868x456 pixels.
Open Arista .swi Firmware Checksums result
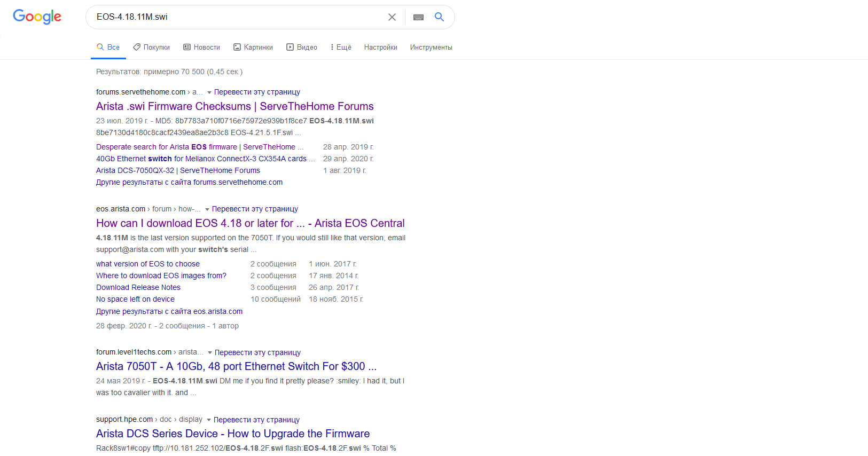(x=235, y=106)
